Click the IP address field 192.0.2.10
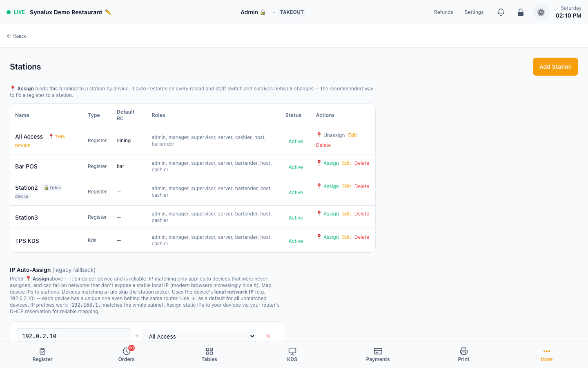Screen dimensions: 588x368 (74, 336)
